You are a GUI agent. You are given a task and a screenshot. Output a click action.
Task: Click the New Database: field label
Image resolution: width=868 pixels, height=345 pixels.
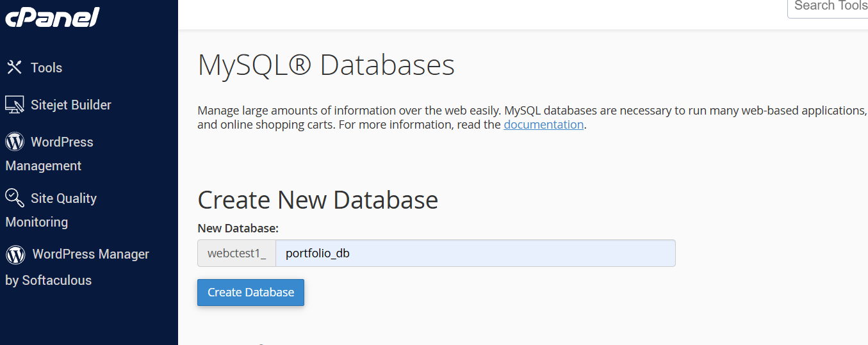238,229
